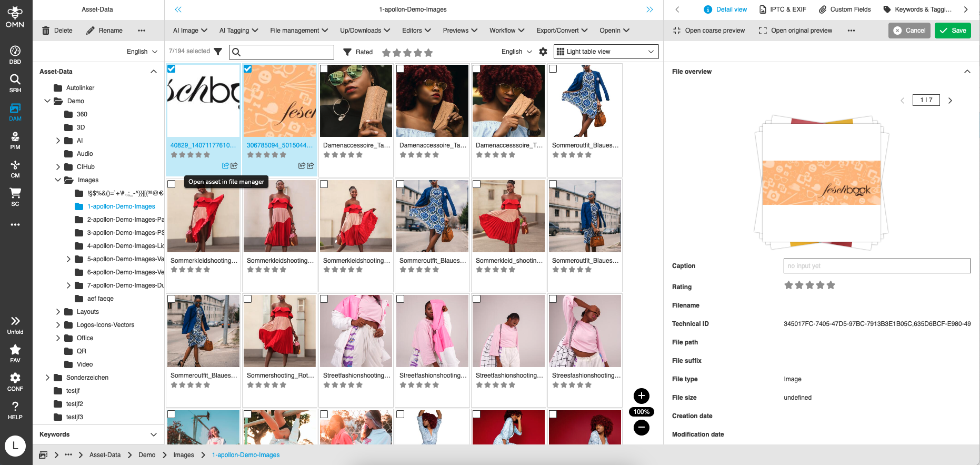Switch to the Custom Fields tab

(845, 9)
